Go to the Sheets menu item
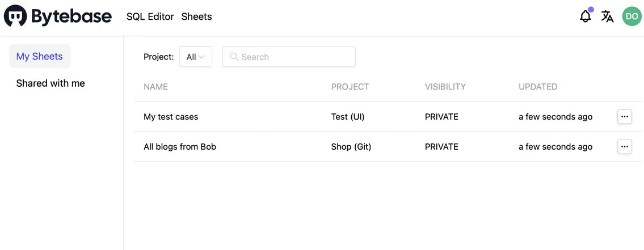Image resolution: width=644 pixels, height=250 pixels. point(196,16)
